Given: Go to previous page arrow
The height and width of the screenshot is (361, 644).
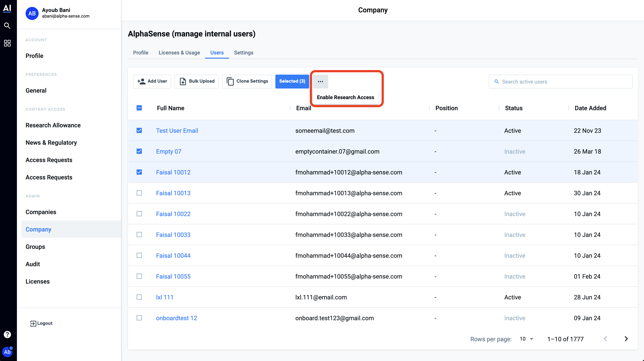Looking at the screenshot, I should pos(605,339).
